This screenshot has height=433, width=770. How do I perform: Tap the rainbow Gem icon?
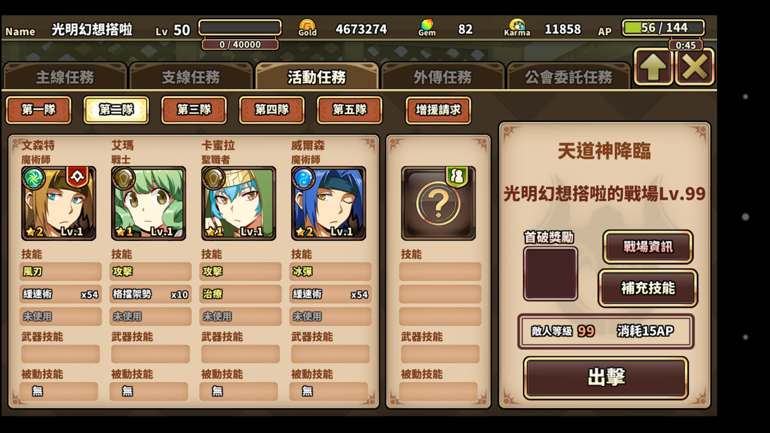[427, 27]
